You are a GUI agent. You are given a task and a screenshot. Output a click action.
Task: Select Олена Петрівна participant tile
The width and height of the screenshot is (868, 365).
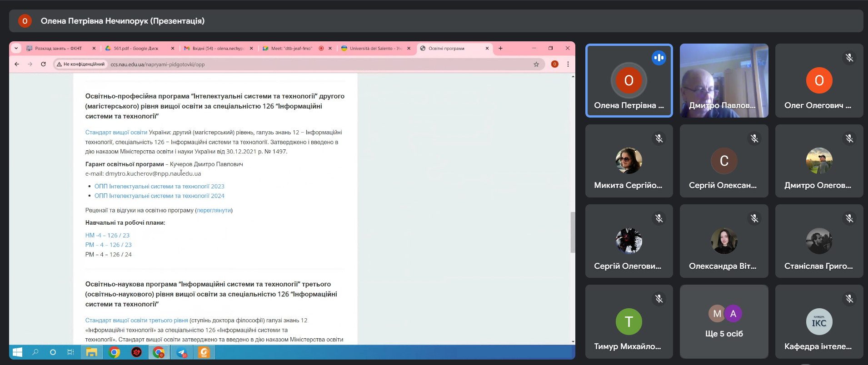(x=629, y=81)
